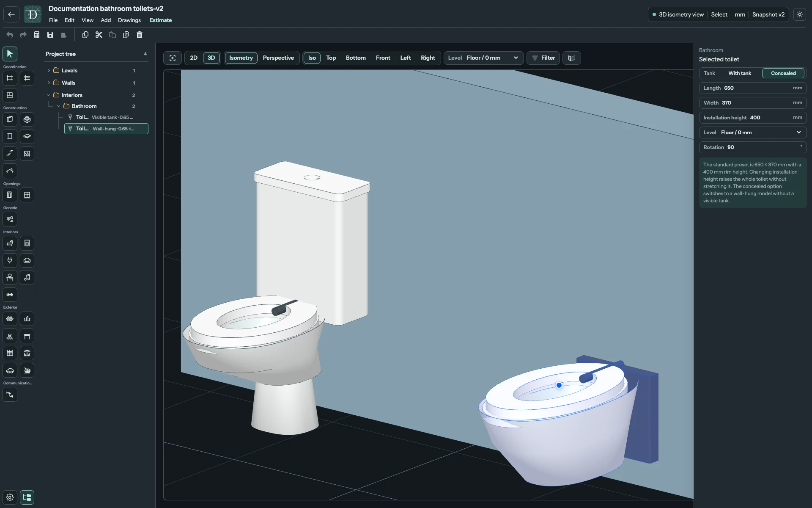Toggle light theme sun icon

[799, 14]
